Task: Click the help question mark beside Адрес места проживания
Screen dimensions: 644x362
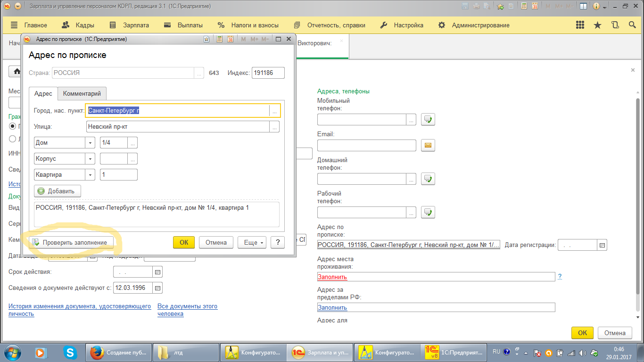Action: pyautogui.click(x=560, y=277)
